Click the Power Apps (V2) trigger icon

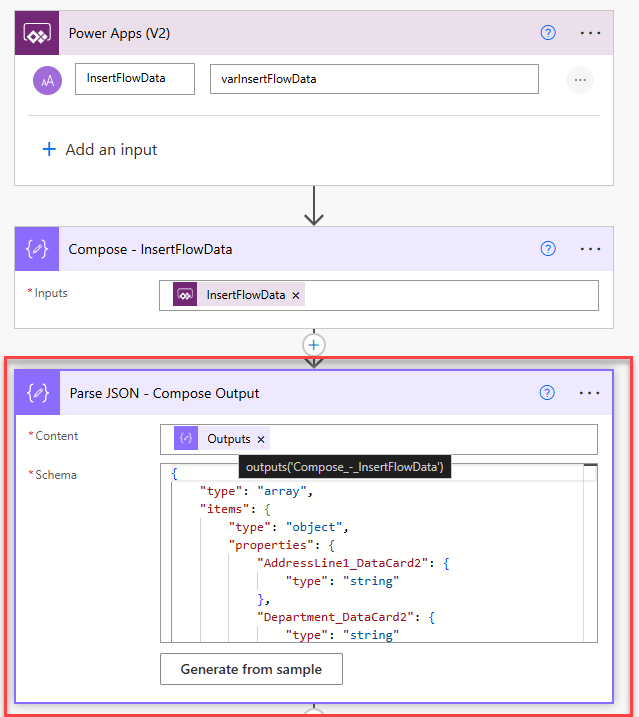pyautogui.click(x=37, y=33)
